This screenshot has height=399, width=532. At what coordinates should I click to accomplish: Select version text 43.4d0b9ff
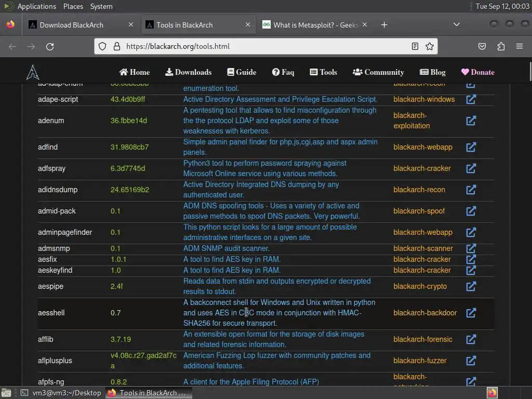pos(128,99)
